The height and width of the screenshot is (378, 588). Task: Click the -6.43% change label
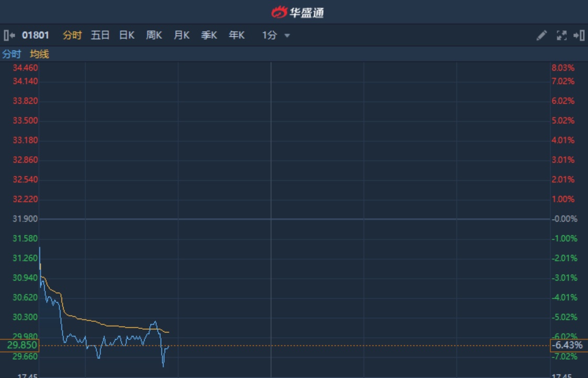click(x=567, y=345)
